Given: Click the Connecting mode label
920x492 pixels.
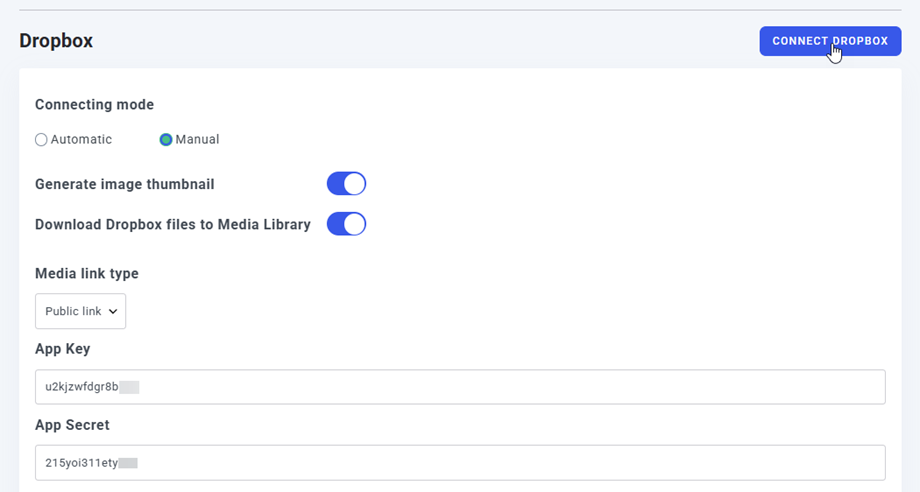Looking at the screenshot, I should coord(94,104).
